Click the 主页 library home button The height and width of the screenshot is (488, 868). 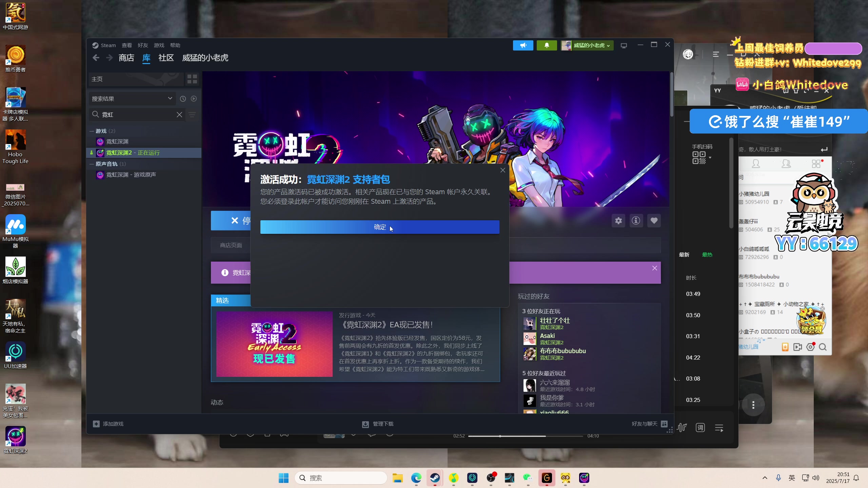tap(136, 79)
